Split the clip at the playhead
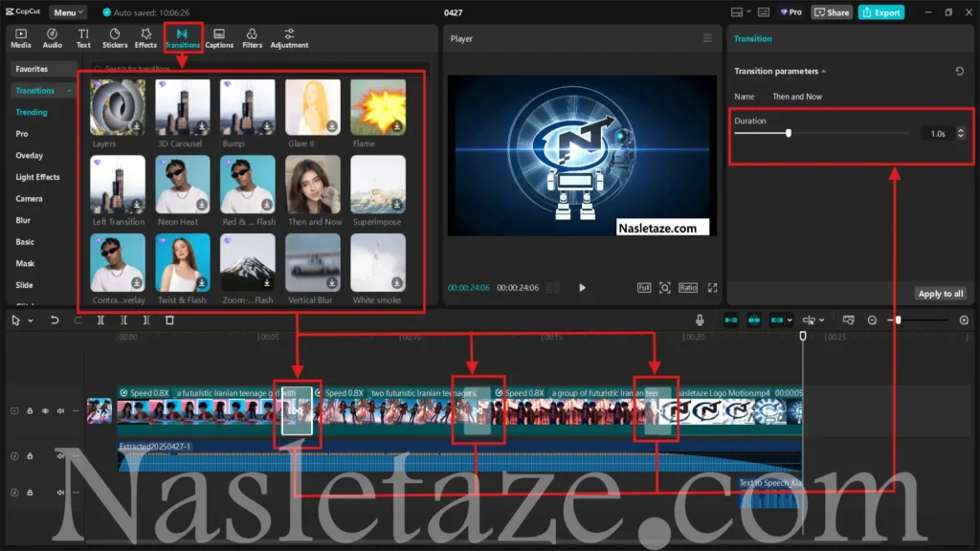This screenshot has width=980, height=551. pyautogui.click(x=100, y=320)
